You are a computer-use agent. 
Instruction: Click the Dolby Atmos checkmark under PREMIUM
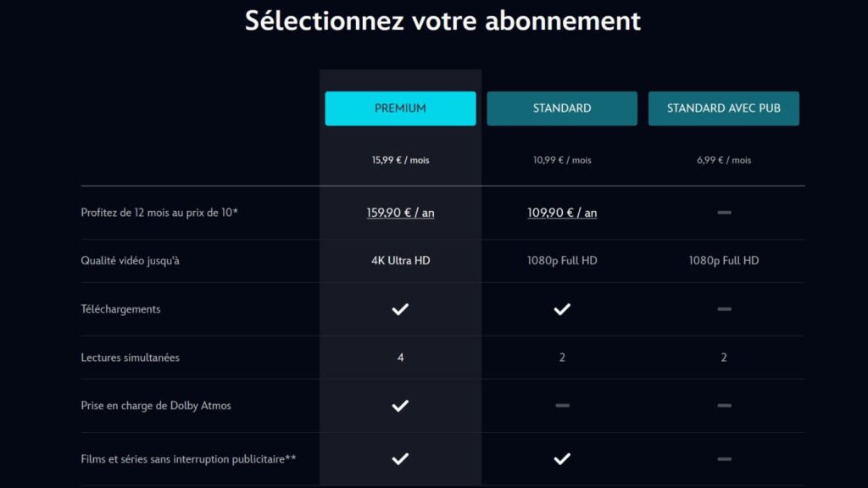click(x=400, y=405)
